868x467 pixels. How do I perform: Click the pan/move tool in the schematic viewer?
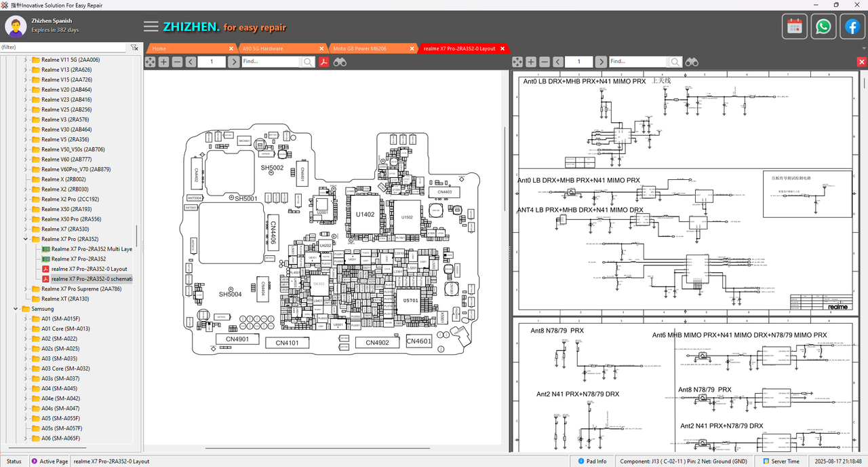(517, 62)
